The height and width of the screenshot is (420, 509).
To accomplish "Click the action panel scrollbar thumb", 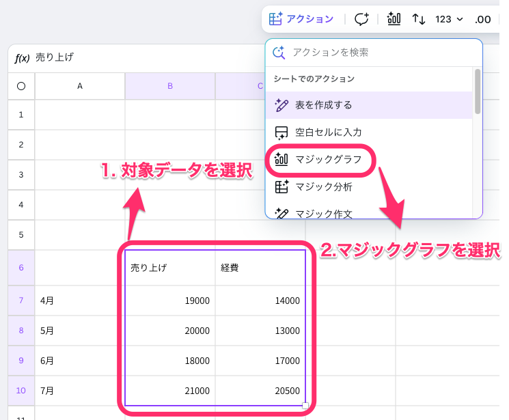I will (477, 92).
